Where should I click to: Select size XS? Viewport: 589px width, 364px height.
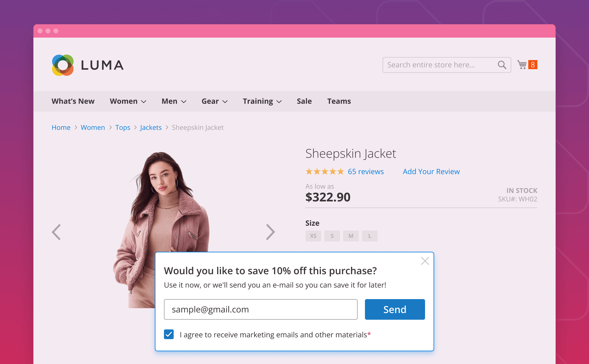pyautogui.click(x=313, y=236)
